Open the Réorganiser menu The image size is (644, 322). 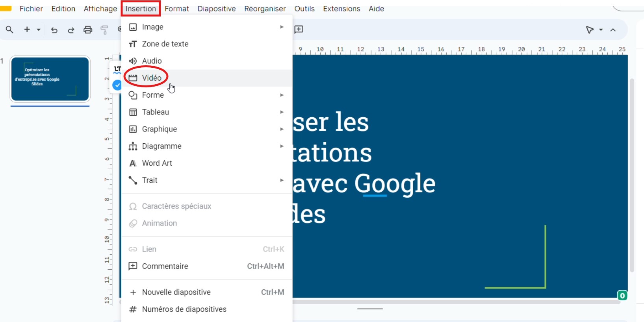click(265, 9)
